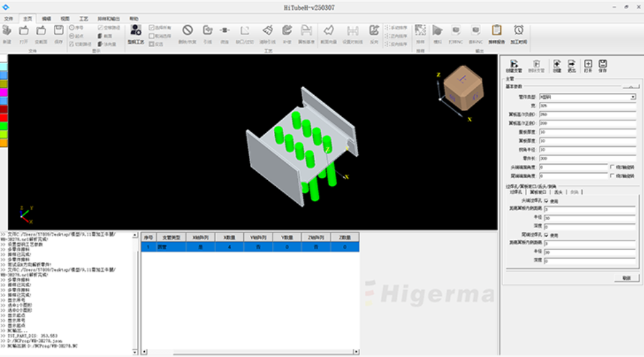Click the 刷新 button
Image resolution: width=644 pixels, height=357 pixels.
coord(625,277)
